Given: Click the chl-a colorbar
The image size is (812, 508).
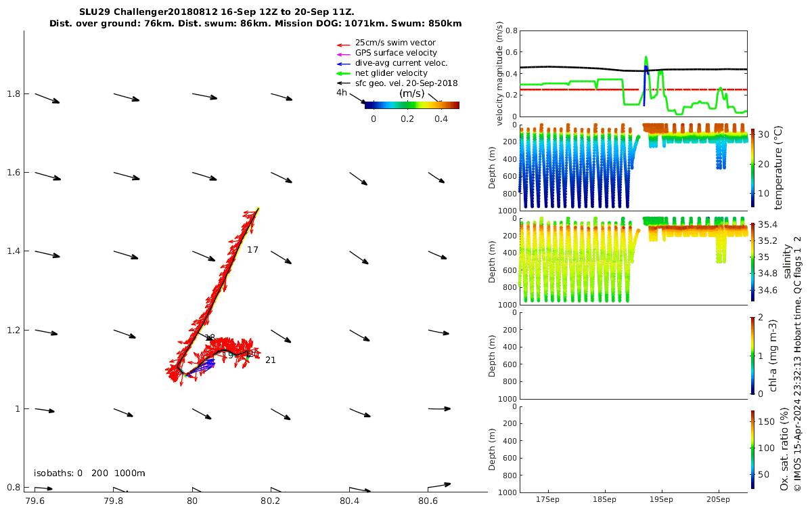Looking at the screenshot, I should pyautogui.click(x=753, y=355).
